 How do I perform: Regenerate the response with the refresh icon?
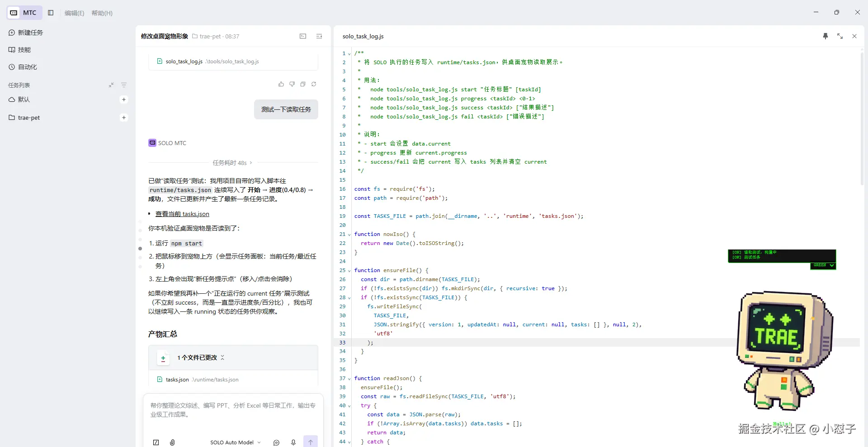pyautogui.click(x=314, y=84)
